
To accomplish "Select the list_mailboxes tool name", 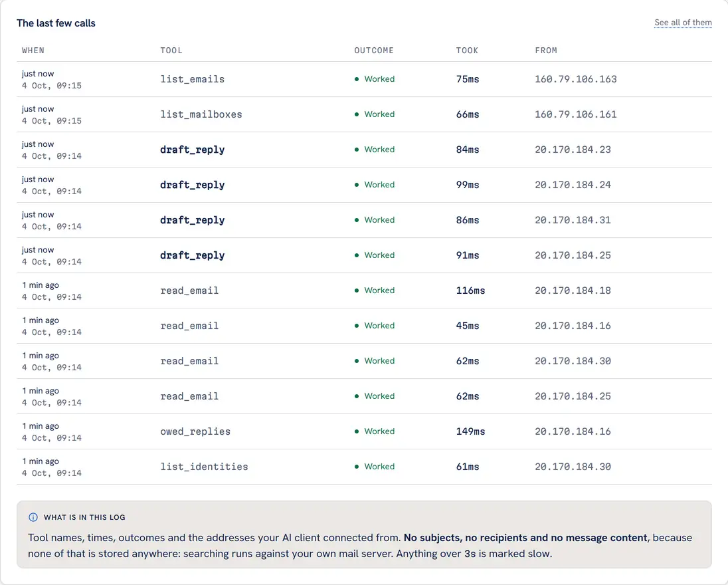I will click(x=201, y=114).
